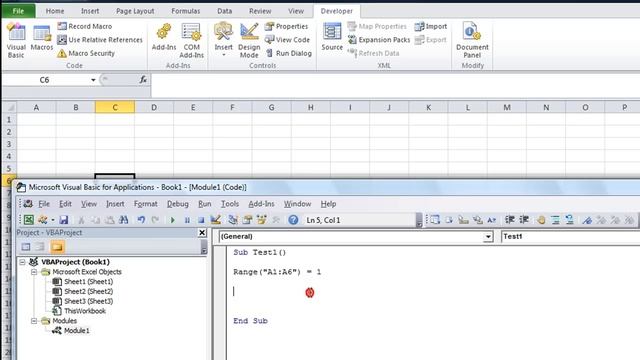
Task: Collapse the Modules folder node
Action: coord(34,321)
